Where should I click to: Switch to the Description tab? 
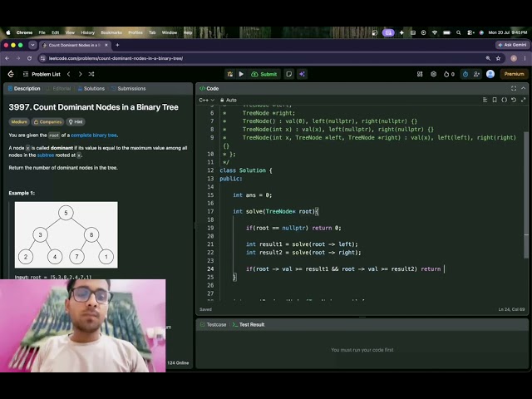point(24,89)
